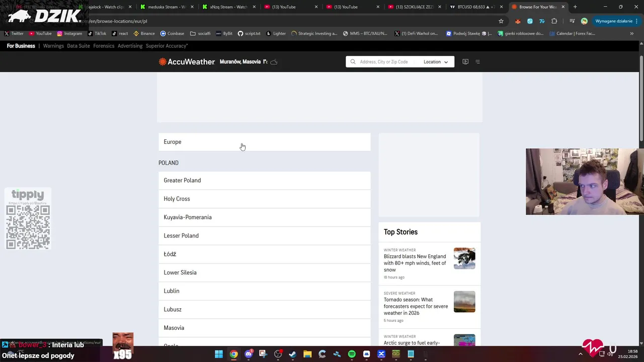Select Lubusz region
Screen dimensions: 644x362
tap(265, 310)
